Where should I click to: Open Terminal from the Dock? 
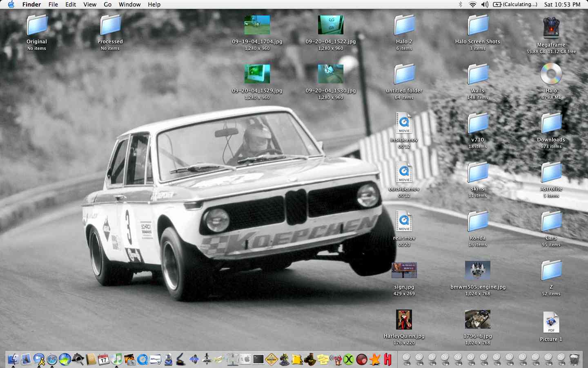click(x=258, y=359)
